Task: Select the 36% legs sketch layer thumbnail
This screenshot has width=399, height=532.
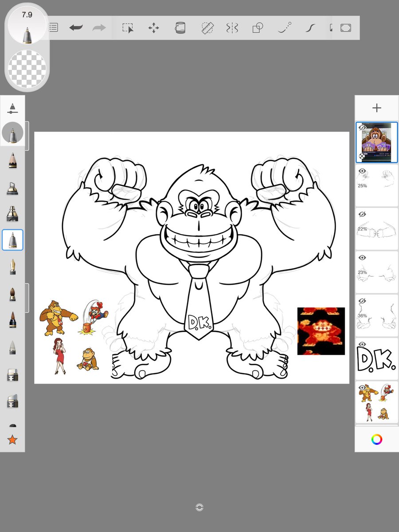Action: pos(377,315)
